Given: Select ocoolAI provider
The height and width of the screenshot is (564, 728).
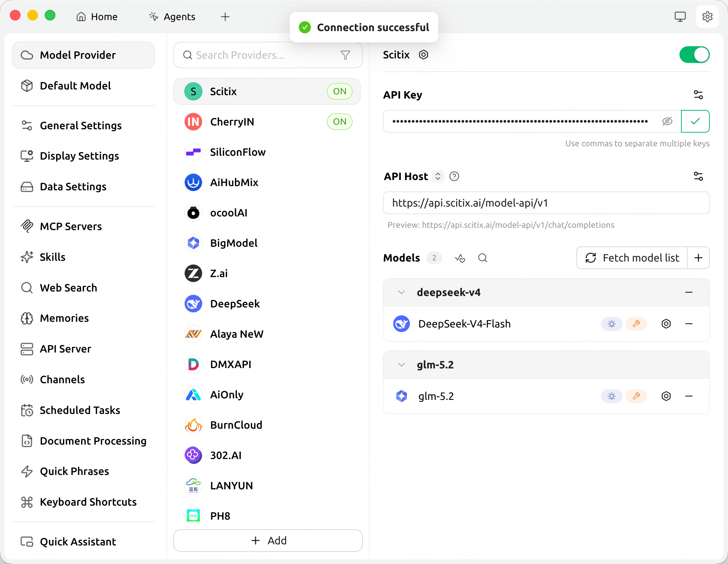Looking at the screenshot, I should 267,213.
